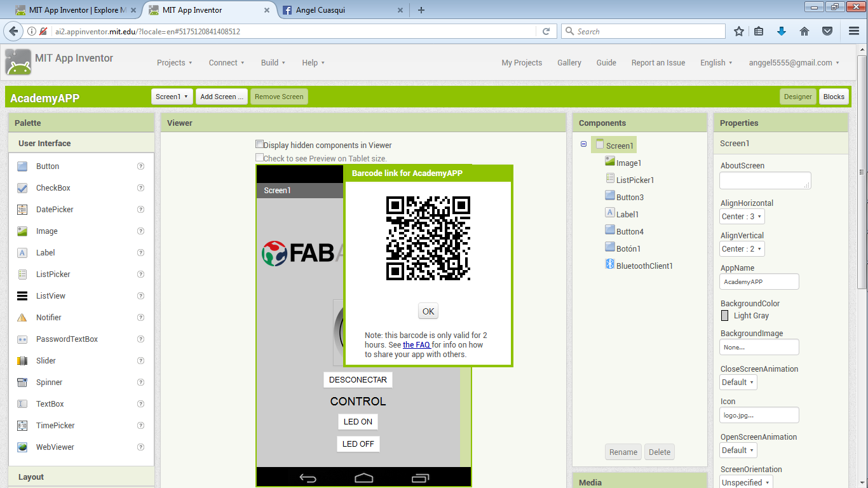The height and width of the screenshot is (488, 868).
Task: Click the Delete component button
Action: point(660,452)
